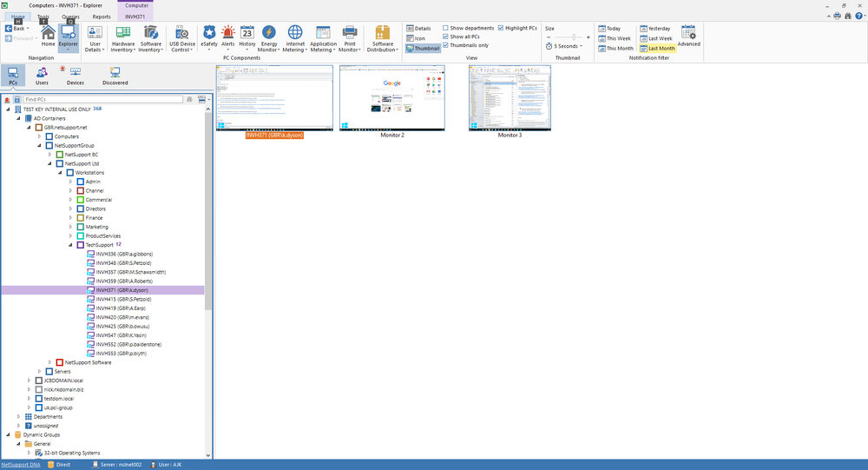
Task: Switch to the Discovered view
Action: [115, 76]
